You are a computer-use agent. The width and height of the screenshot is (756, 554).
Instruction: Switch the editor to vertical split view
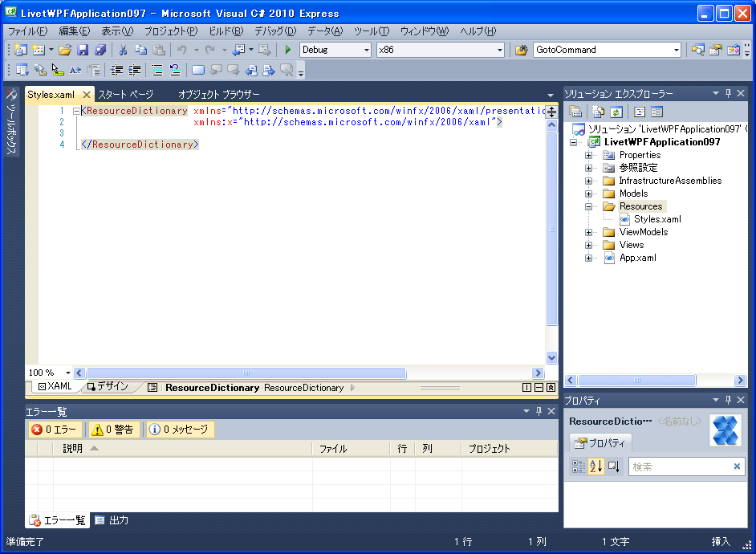point(527,388)
